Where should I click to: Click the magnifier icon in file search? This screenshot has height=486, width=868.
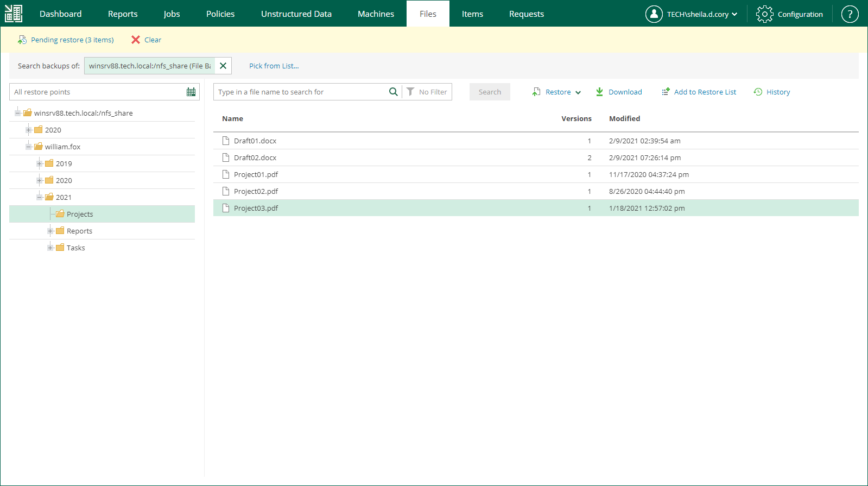coord(393,92)
